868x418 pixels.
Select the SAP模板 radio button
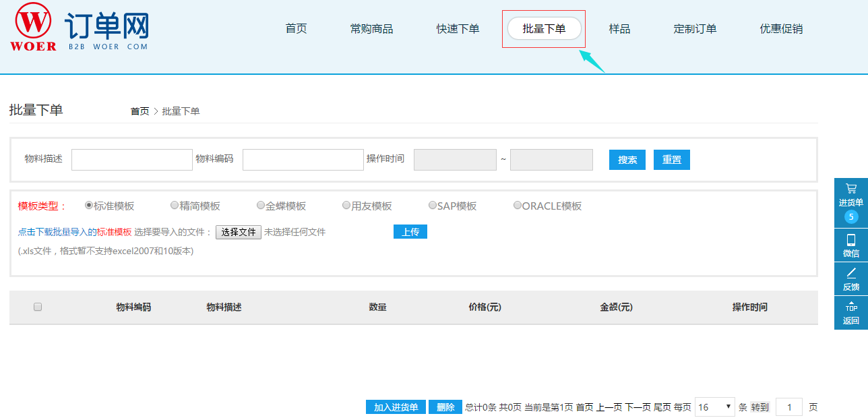(433, 205)
